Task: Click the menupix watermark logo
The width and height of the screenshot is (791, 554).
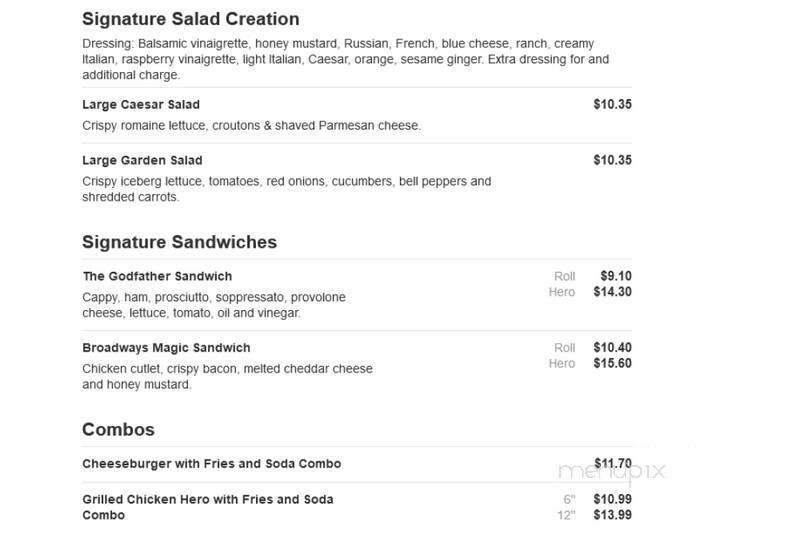Action: [612, 471]
